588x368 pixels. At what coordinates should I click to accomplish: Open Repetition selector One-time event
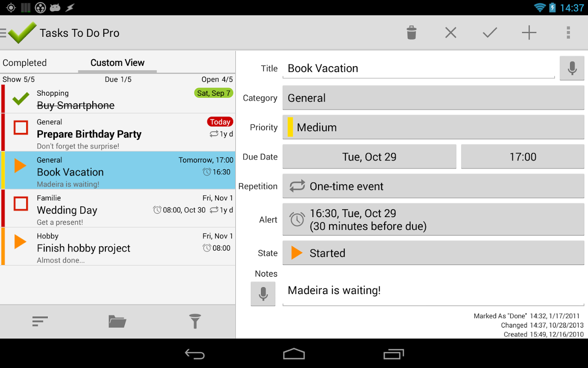click(x=433, y=186)
